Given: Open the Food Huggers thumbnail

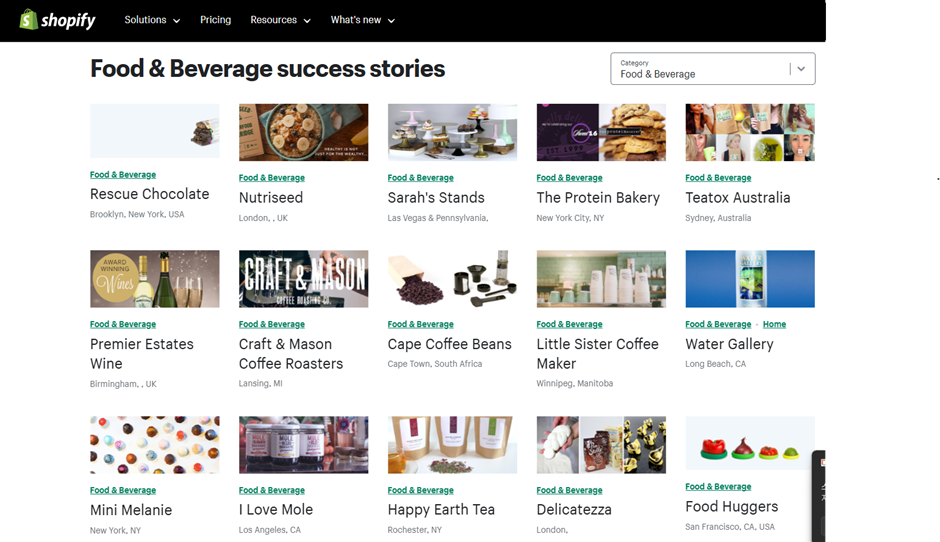Looking at the screenshot, I should [x=749, y=443].
